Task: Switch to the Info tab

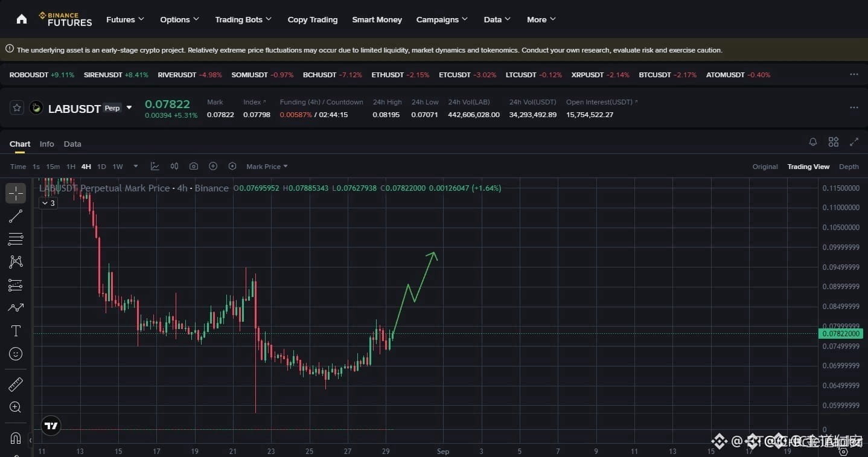Action: 46,144
